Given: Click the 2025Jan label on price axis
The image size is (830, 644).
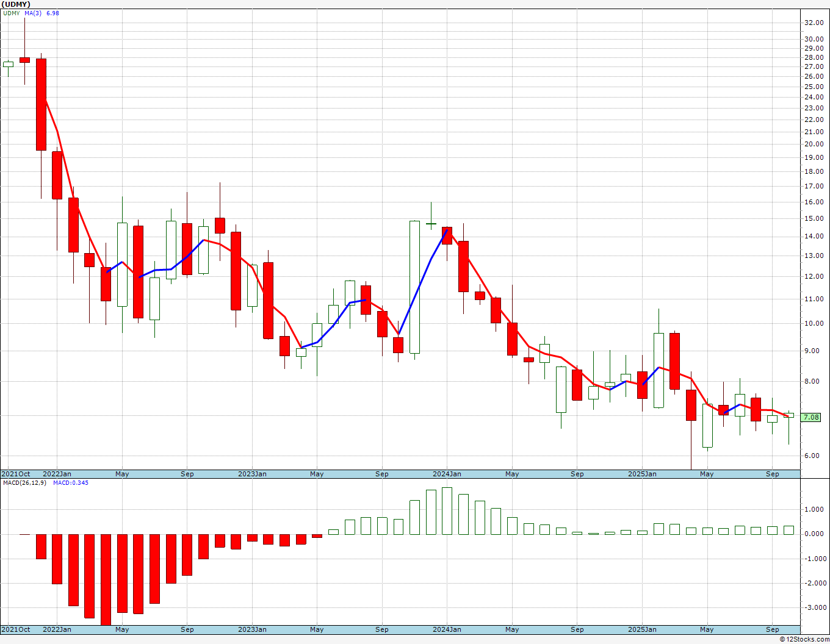Looking at the screenshot, I should [x=642, y=474].
